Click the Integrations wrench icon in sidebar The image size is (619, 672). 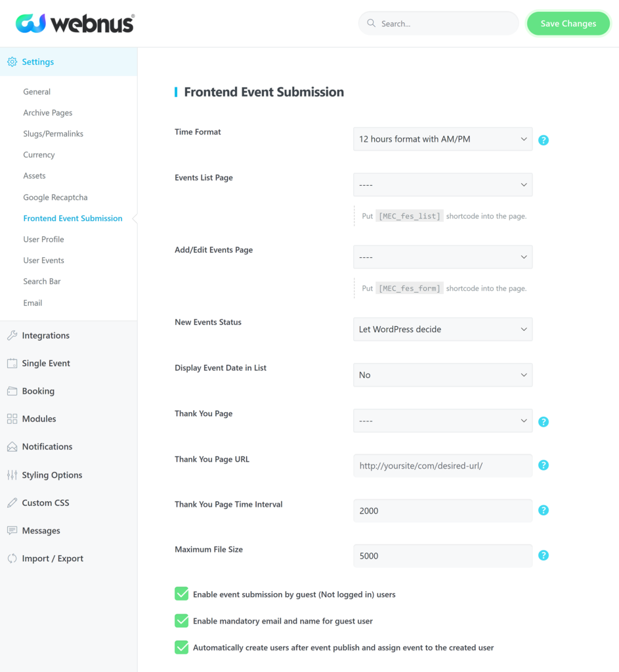(12, 335)
